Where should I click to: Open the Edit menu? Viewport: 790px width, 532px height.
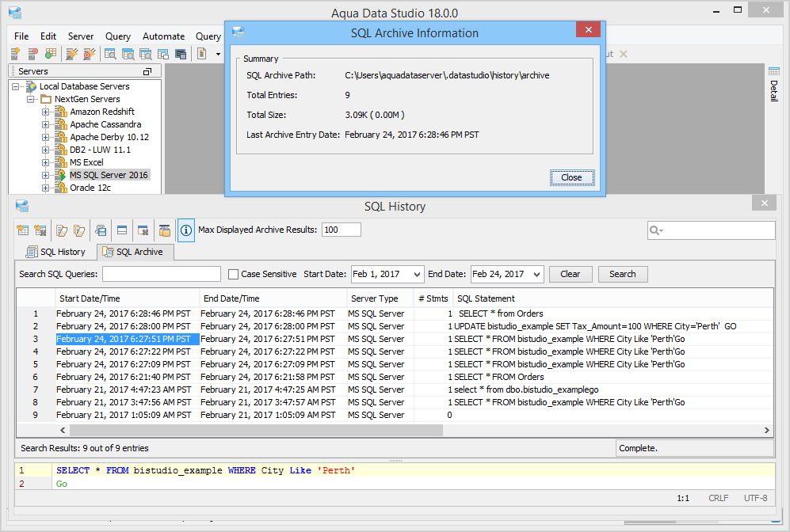48,36
